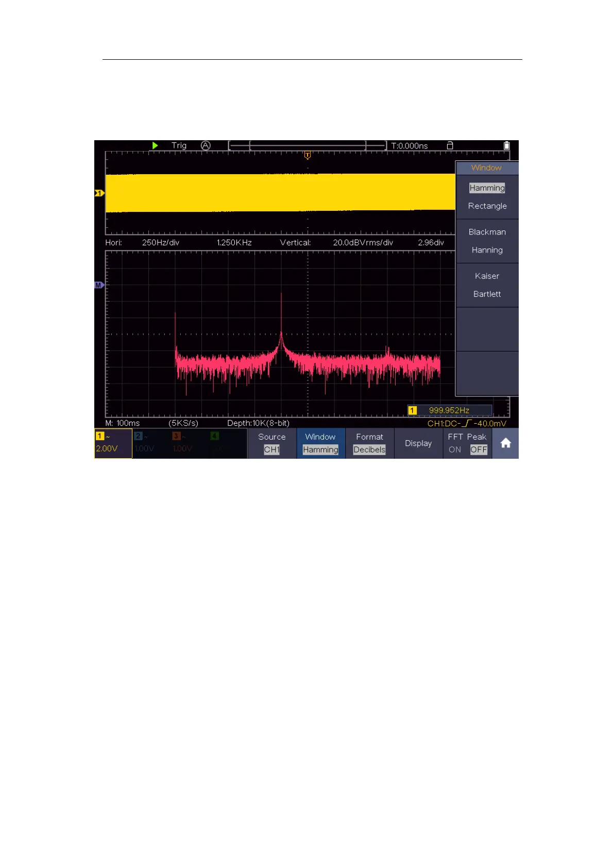Viewport: 613px width, 868px height.
Task: Click the yellow channel 1 ground marker
Action: point(99,193)
